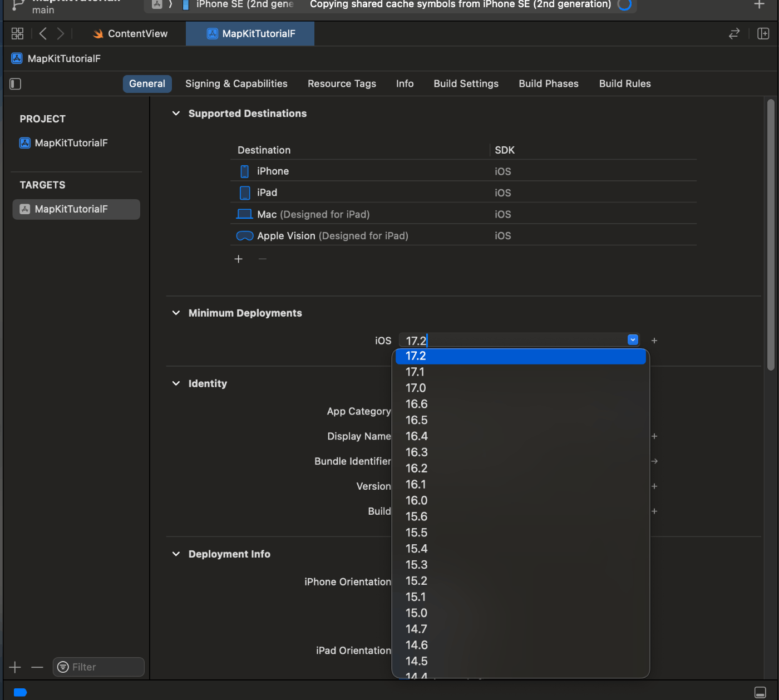Select iOS 14.6 option

[x=521, y=645]
